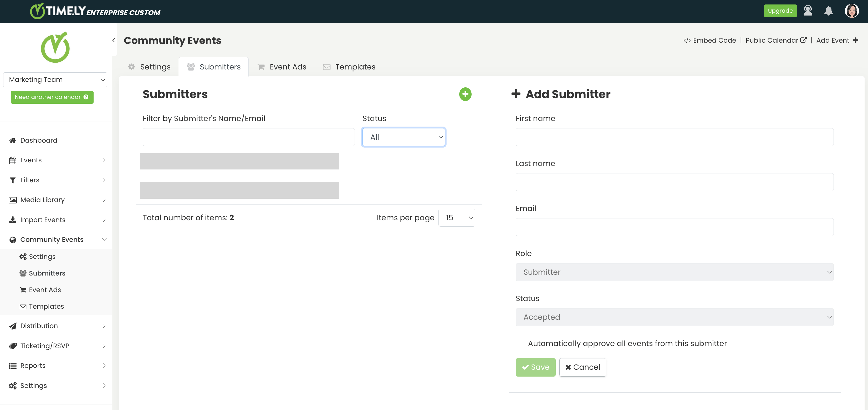Open Event Ads label in sidebar submenu
Screen dimensions: 868x410
point(45,290)
